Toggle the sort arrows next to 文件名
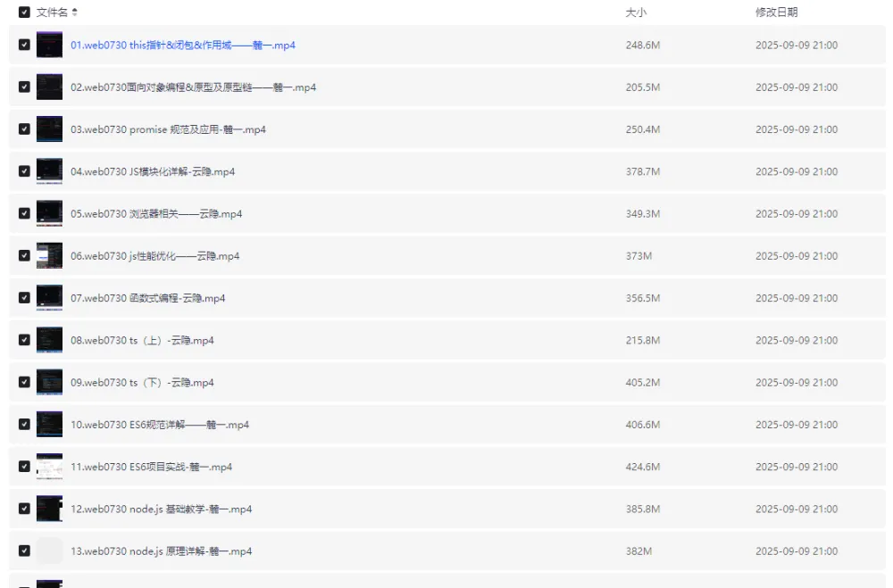This screenshot has height=588, width=893. tap(72, 13)
